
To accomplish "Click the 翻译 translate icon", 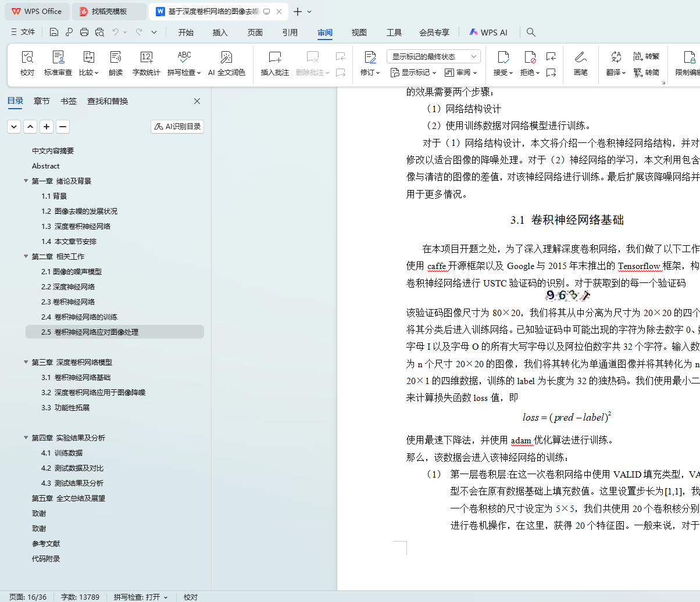I will (616, 57).
